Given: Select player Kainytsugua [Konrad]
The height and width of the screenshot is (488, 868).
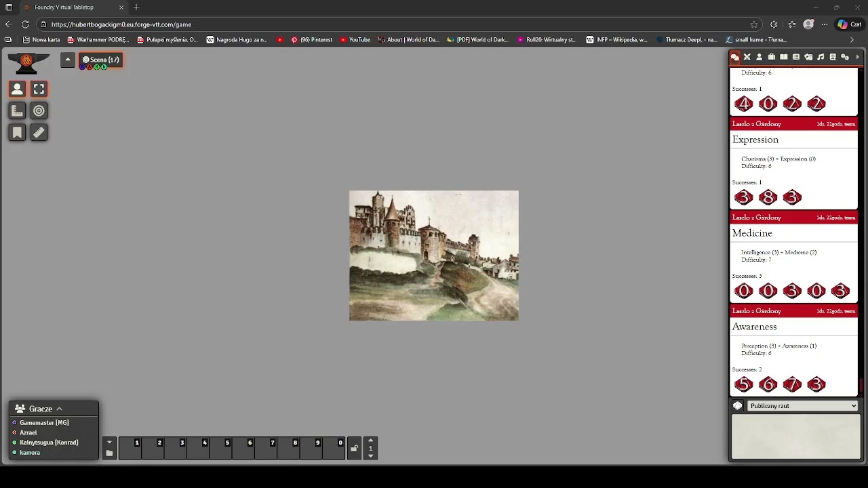Looking at the screenshot, I should [49, 443].
